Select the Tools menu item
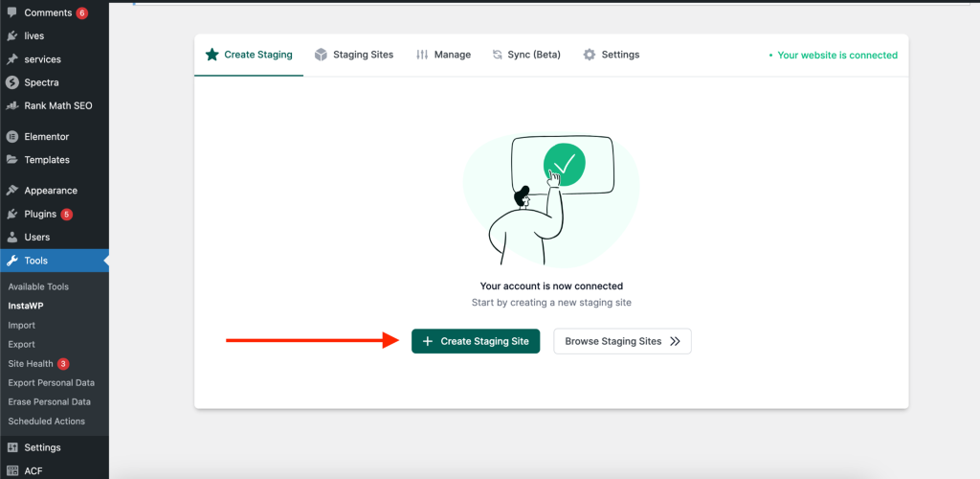Image resolution: width=980 pixels, height=479 pixels. [55, 261]
